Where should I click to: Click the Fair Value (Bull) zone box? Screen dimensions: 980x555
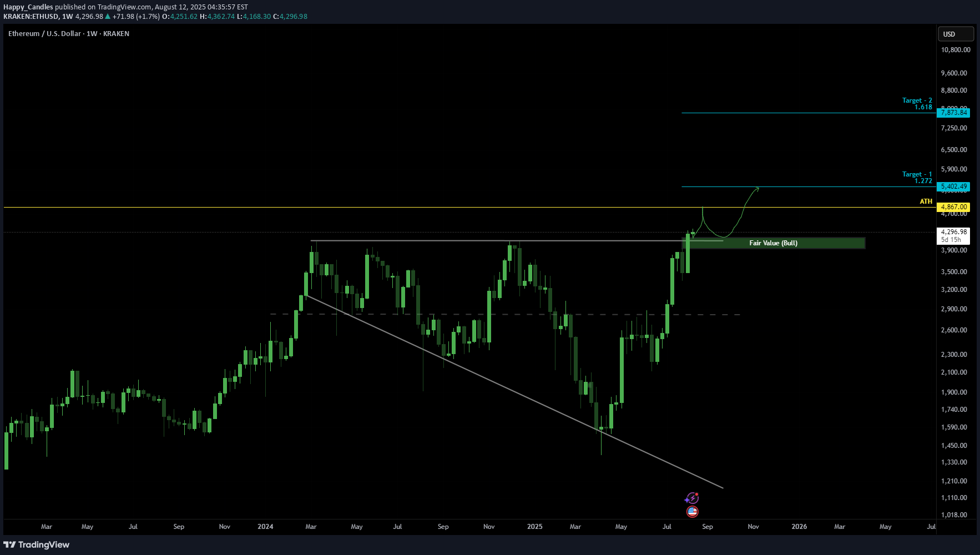(773, 243)
